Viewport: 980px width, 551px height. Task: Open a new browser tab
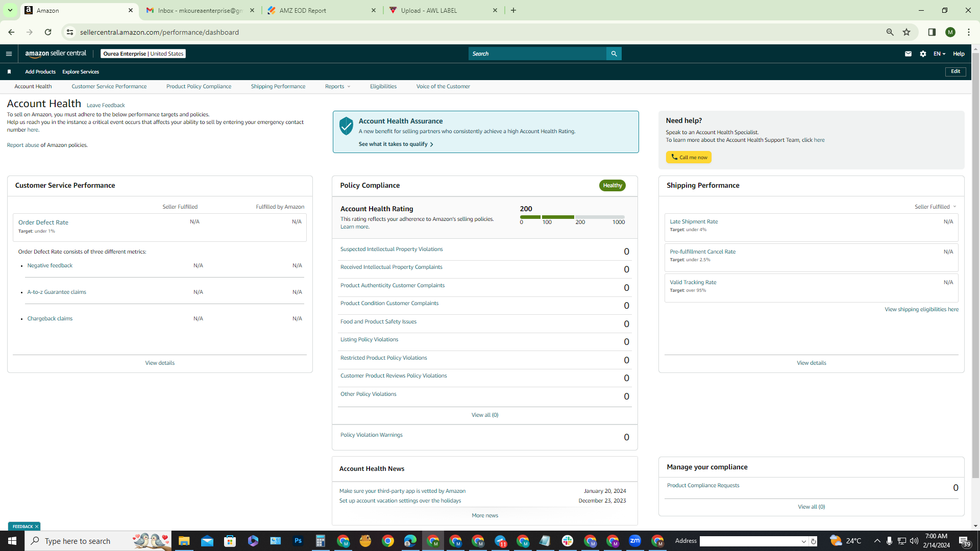[x=513, y=10]
